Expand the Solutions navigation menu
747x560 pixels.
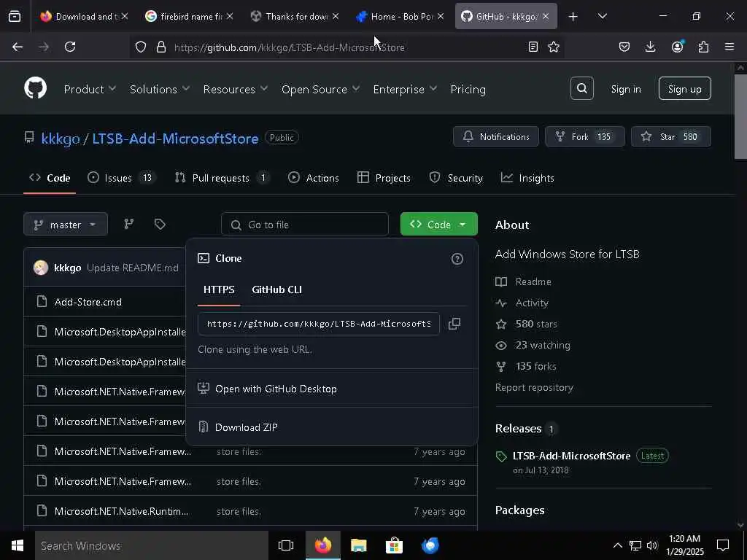point(160,89)
